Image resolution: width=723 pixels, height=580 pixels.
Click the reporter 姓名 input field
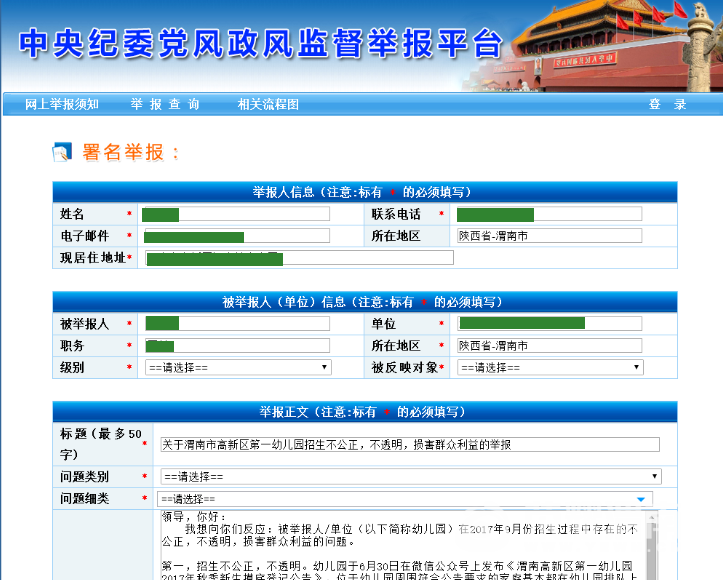pyautogui.click(x=237, y=214)
